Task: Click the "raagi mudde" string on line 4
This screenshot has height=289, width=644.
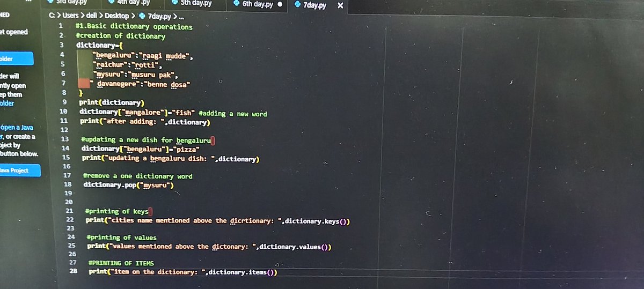Action: [164, 56]
